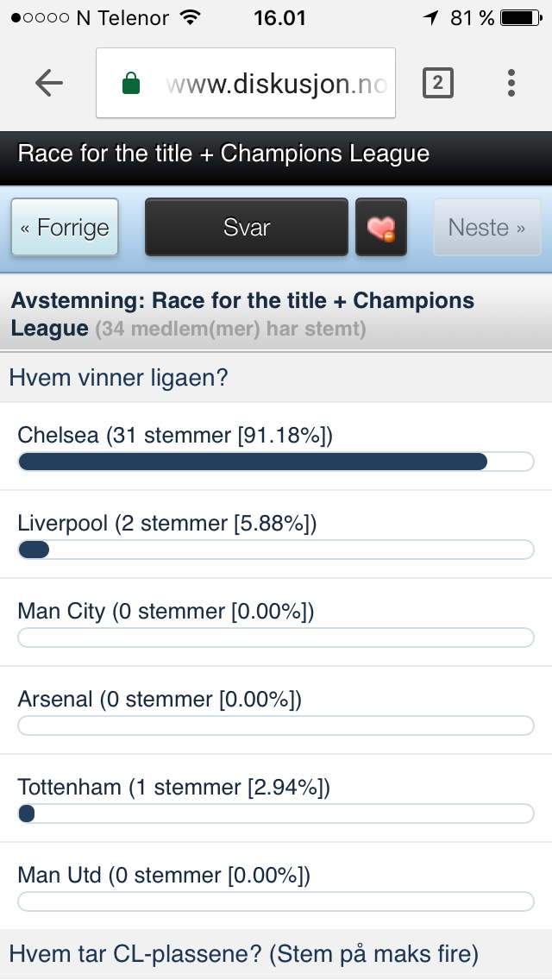
Task: Tap the www.diskusjon.no address bar
Action: [x=246, y=83]
